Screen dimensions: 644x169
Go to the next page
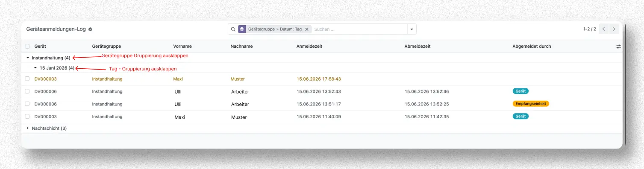(614, 29)
